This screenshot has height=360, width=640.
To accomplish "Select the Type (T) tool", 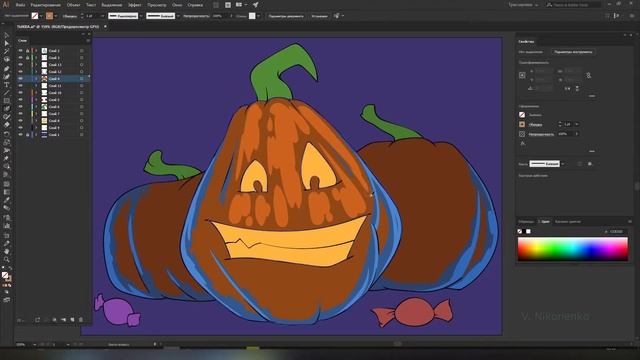I will pyautogui.click(x=7, y=85).
